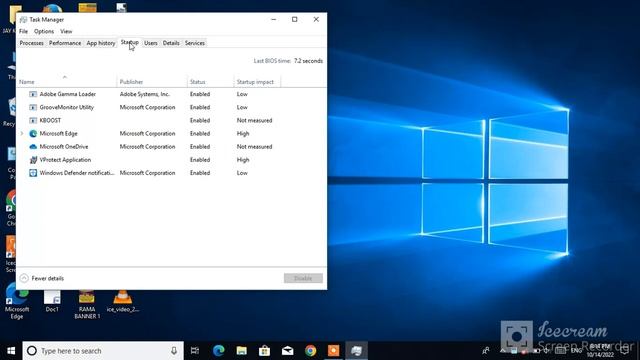The width and height of the screenshot is (640, 360).
Task: Select the Adobe Gamma Loader name text
Action: click(68, 94)
